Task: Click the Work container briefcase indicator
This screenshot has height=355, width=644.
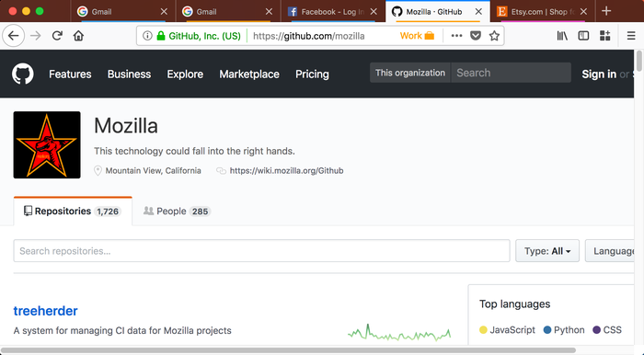Action: [417, 36]
